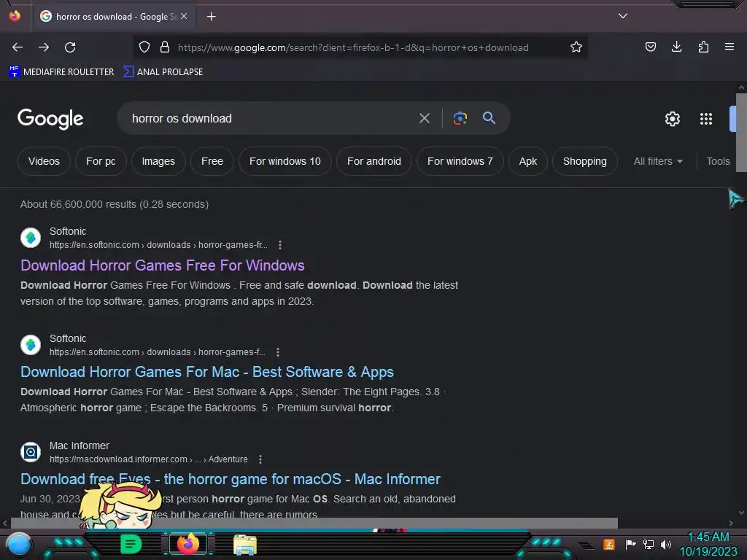Click the Firefox address bar URL
The height and width of the screenshot is (560, 747).
click(353, 47)
